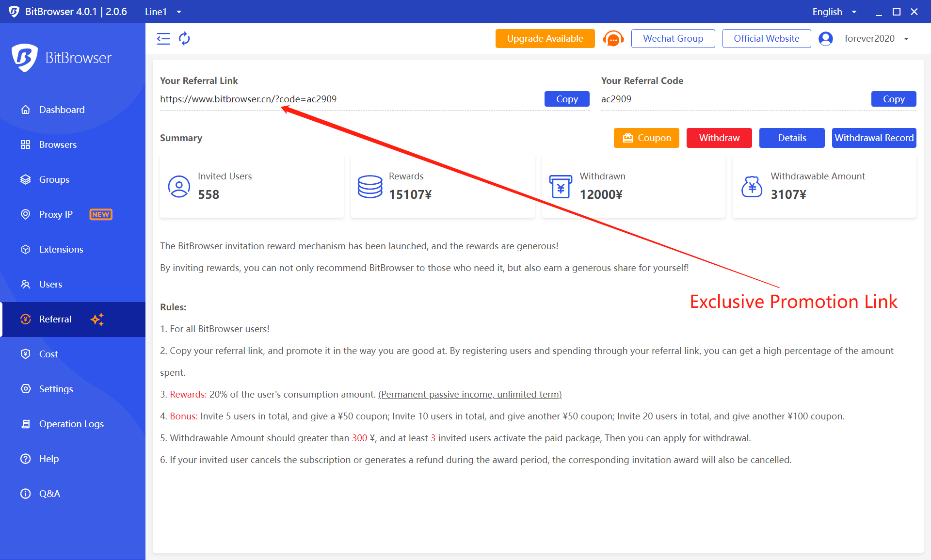Image resolution: width=931 pixels, height=560 pixels.
Task: Click the NEW badge beside Proxy IP
Action: (101, 214)
